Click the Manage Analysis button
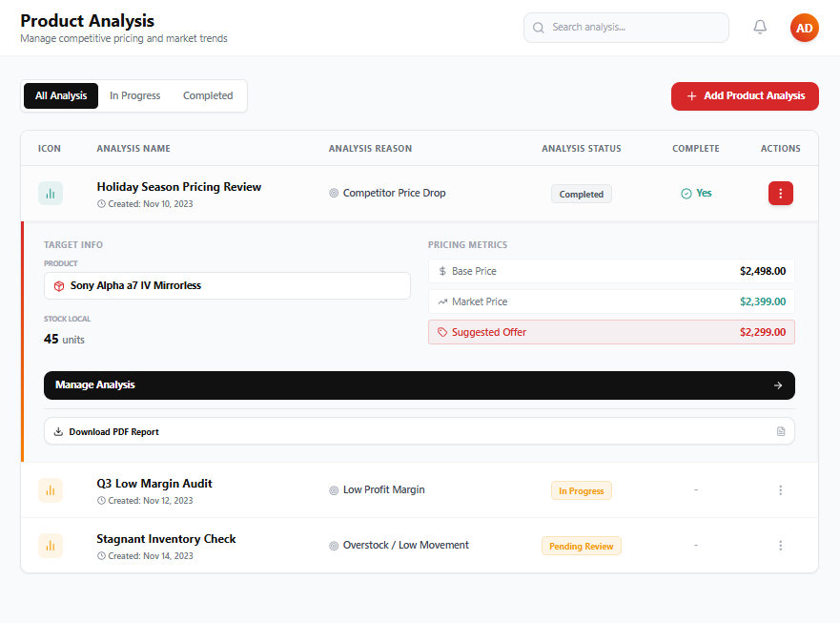The height and width of the screenshot is (623, 840). (420, 385)
